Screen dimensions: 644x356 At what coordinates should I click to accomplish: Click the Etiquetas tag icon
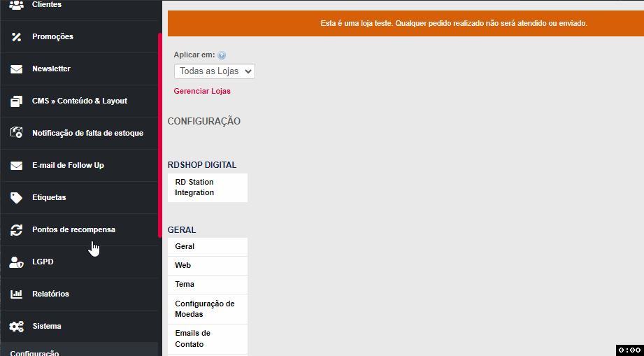point(17,198)
